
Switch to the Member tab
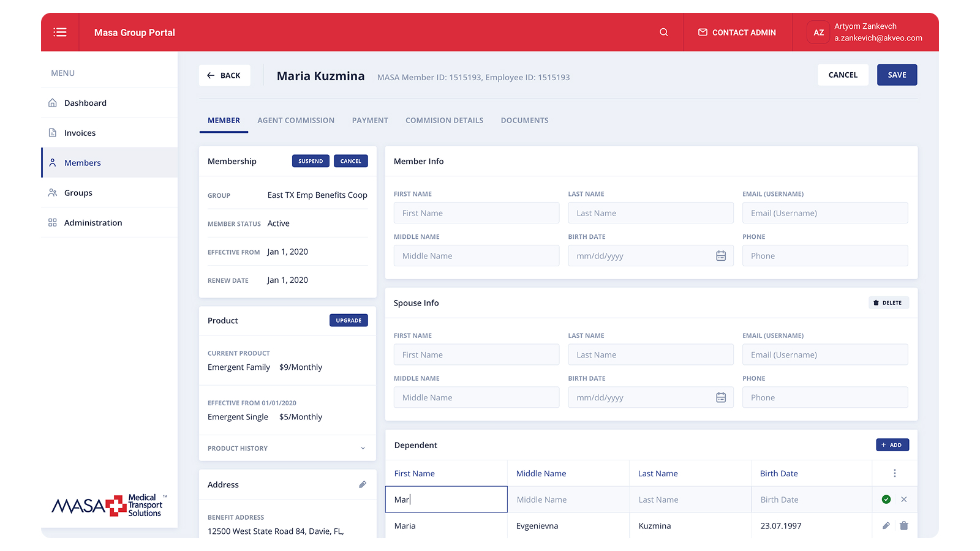[224, 121]
